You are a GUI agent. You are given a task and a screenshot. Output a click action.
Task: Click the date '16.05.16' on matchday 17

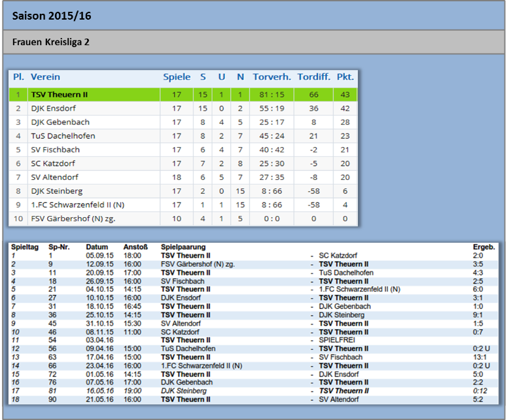[x=99, y=391]
